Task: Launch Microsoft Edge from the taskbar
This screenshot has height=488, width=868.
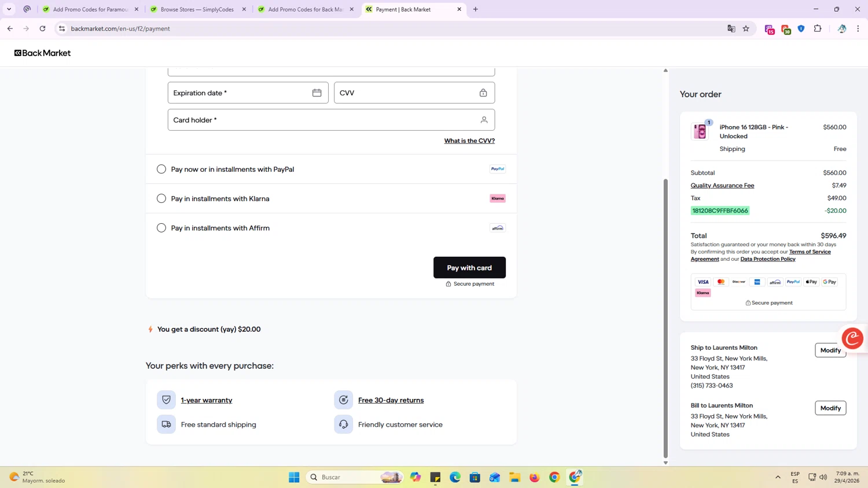Action: point(455,477)
